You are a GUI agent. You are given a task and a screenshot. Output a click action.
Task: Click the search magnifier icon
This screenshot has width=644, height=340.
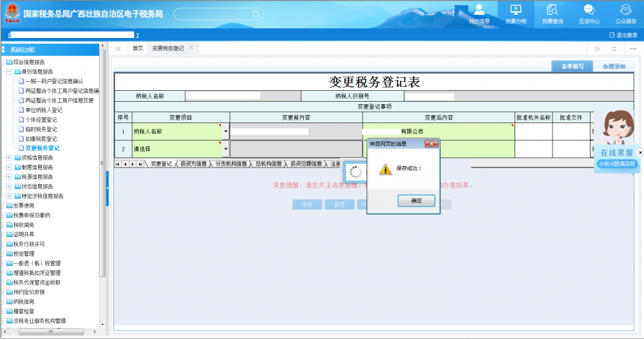(256, 14)
